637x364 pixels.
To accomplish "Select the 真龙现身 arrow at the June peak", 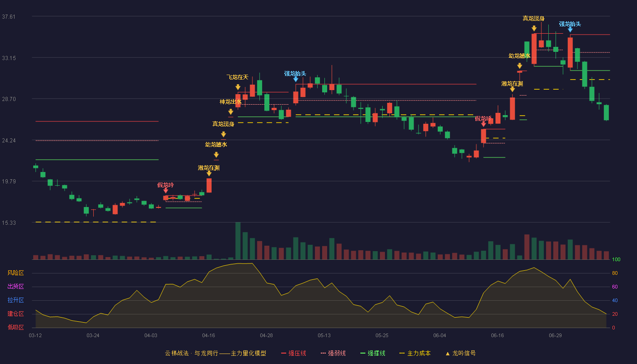I will pyautogui.click(x=534, y=28).
